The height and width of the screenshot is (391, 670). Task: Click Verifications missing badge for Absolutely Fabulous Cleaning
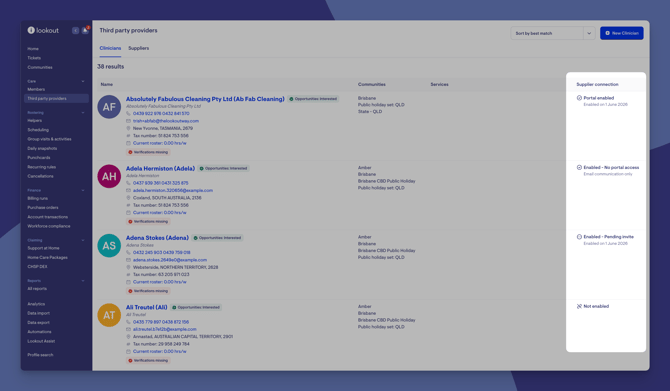(148, 152)
